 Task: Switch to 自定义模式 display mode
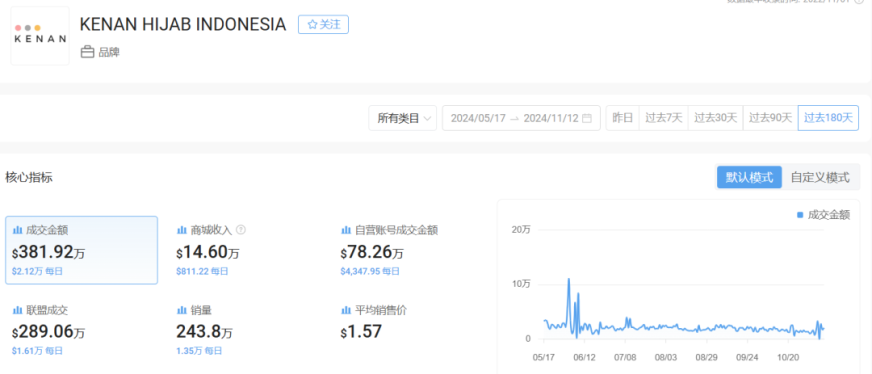point(820,177)
